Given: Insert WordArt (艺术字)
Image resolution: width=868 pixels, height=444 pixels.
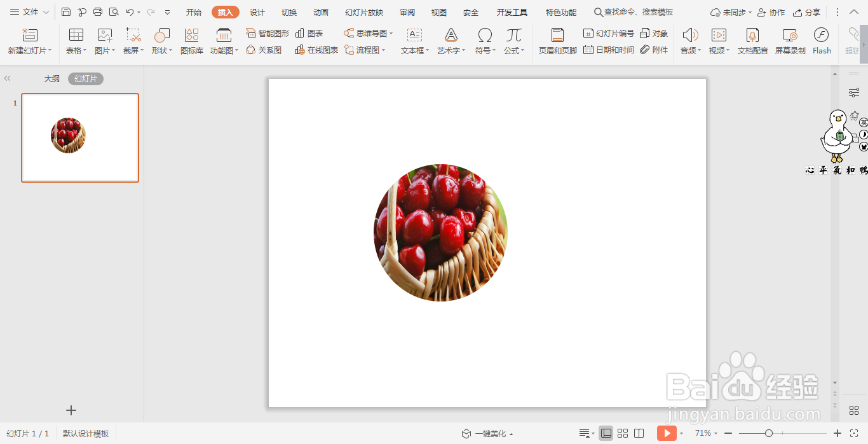Looking at the screenshot, I should tap(451, 41).
